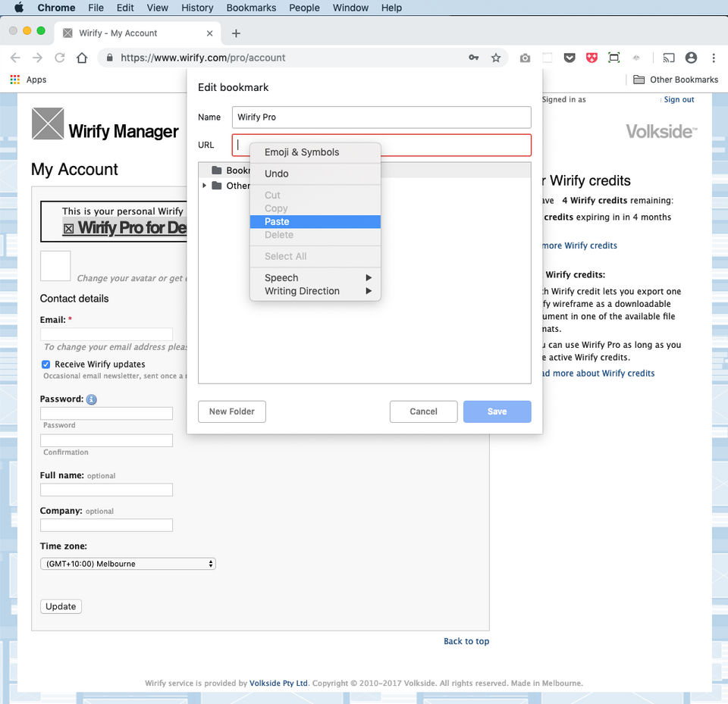Open the People menu
The height and width of the screenshot is (704, 728).
point(304,8)
